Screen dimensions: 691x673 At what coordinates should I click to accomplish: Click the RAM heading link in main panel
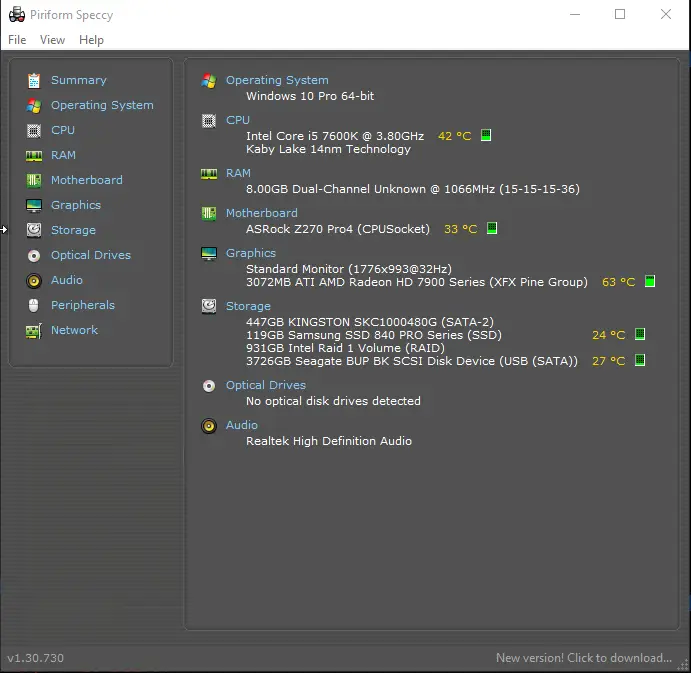[238, 173]
